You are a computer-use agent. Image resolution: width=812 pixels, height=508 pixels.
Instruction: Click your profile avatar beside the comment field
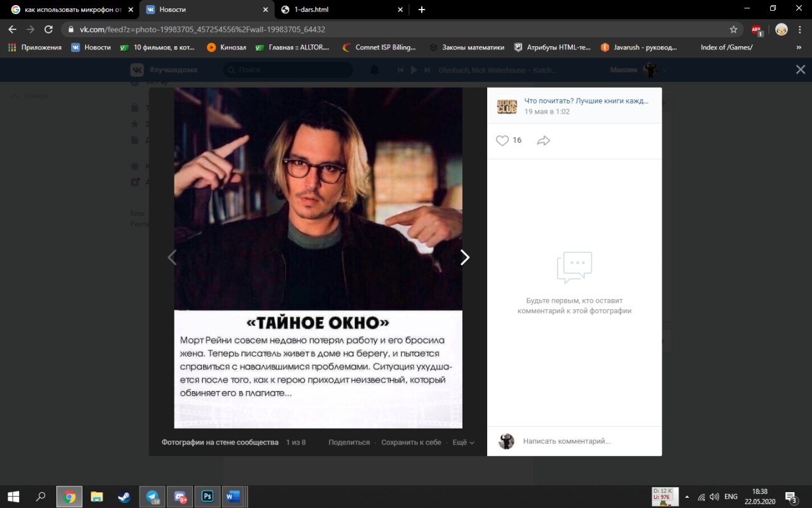pos(506,441)
